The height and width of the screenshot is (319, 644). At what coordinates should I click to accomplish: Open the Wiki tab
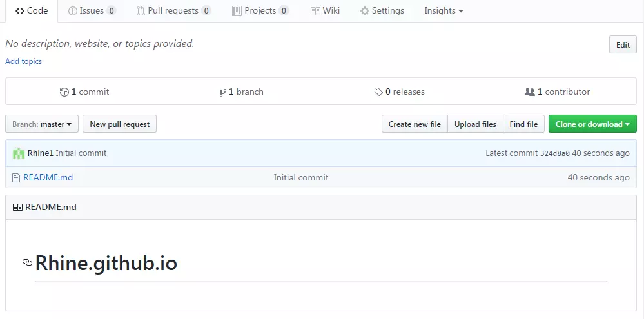pos(326,11)
